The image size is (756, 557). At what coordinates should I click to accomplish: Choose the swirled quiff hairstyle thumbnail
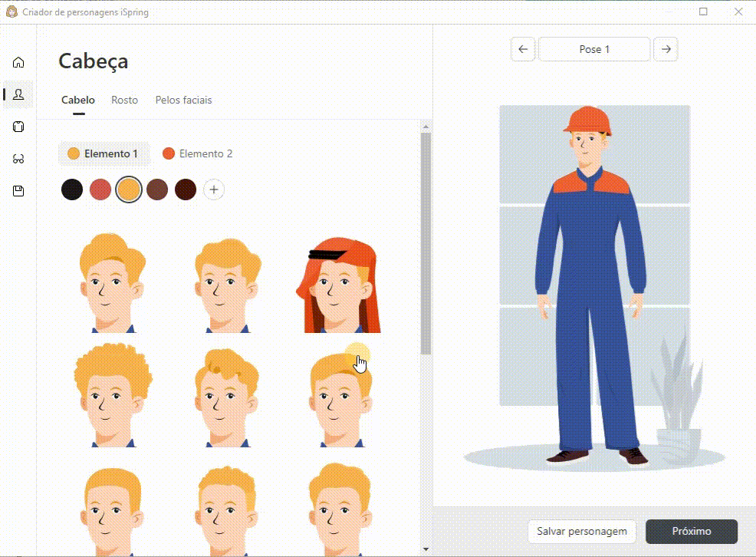pyautogui.click(x=227, y=398)
